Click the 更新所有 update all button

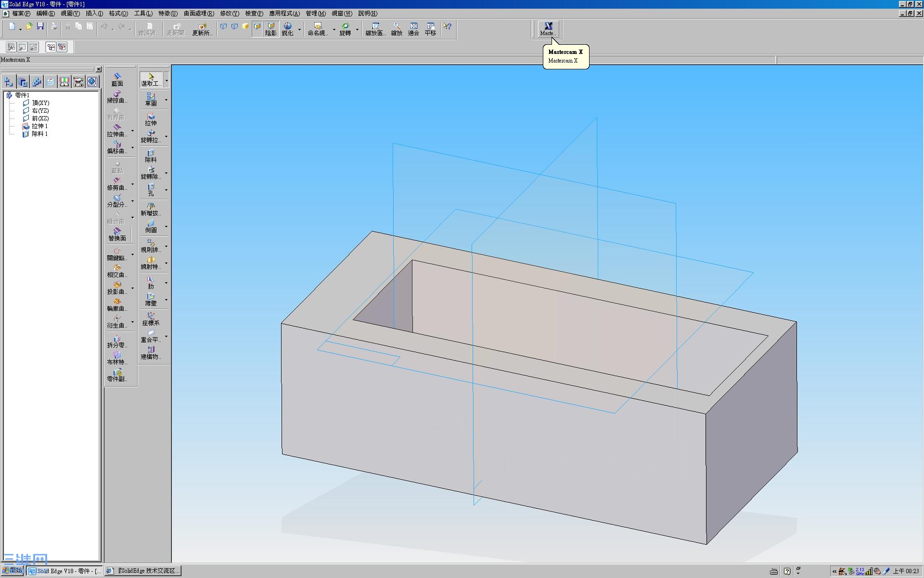point(202,29)
